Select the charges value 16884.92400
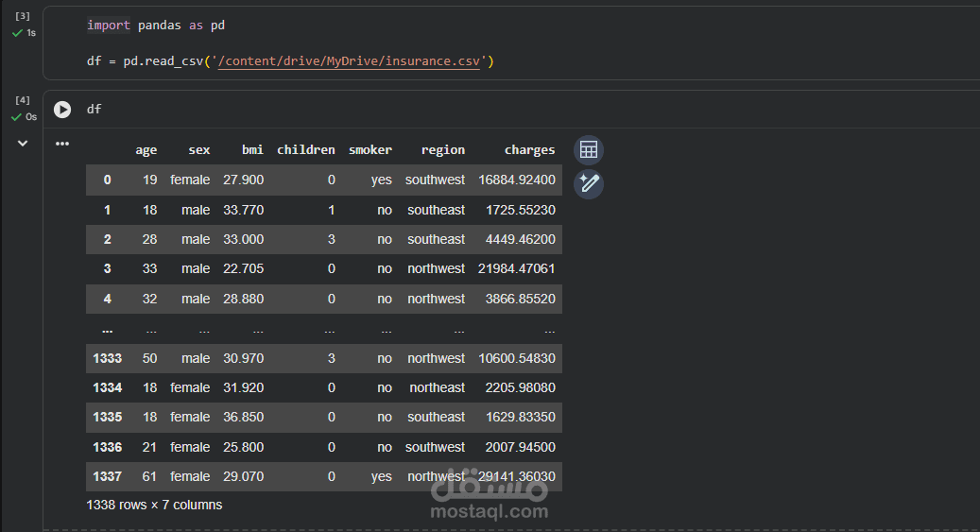 (x=517, y=180)
